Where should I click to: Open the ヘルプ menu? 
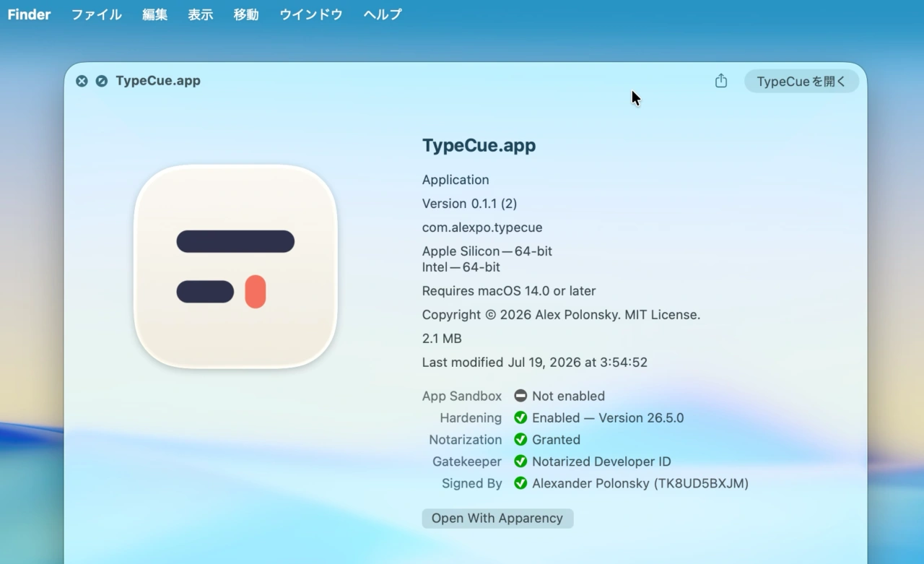(x=383, y=14)
